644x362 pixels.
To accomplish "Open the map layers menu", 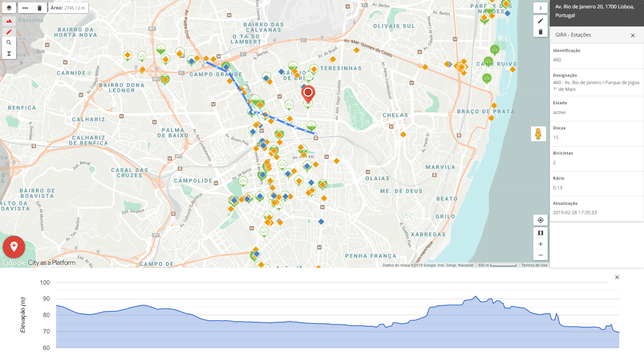I will point(9,8).
